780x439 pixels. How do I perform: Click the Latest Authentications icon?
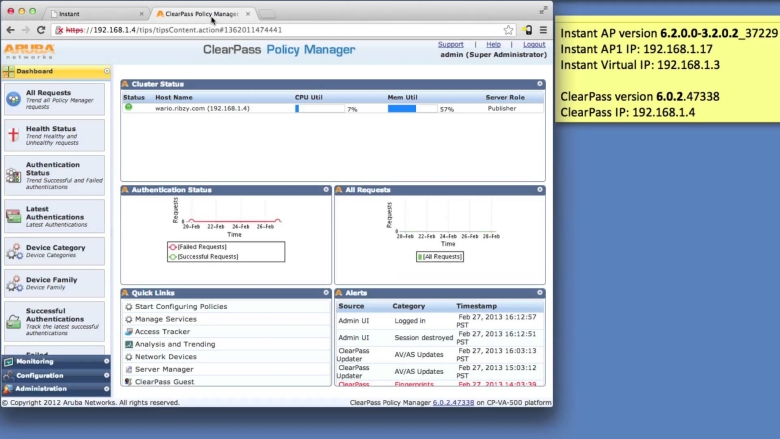click(x=13, y=216)
